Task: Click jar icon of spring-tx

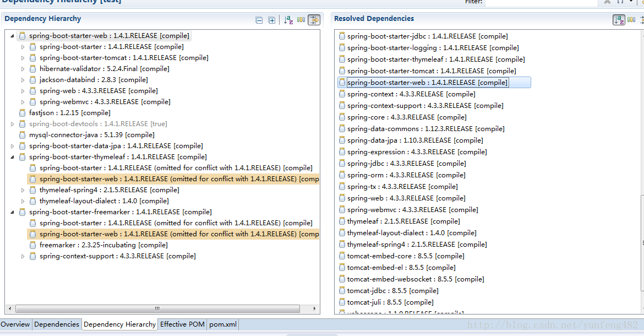Action: click(x=342, y=187)
